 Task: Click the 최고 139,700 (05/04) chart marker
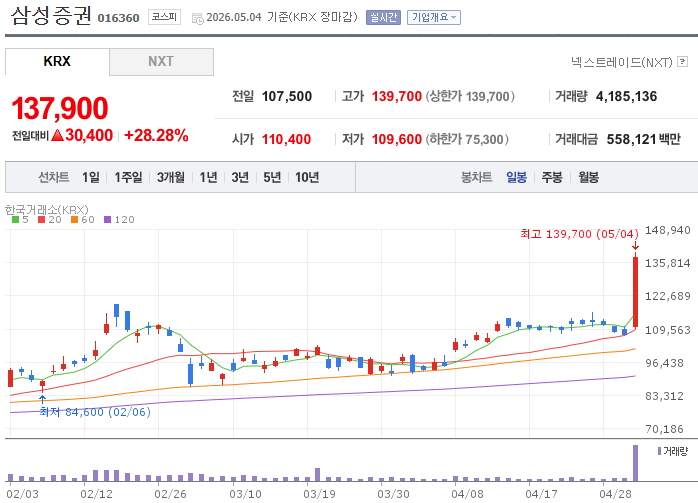(579, 234)
